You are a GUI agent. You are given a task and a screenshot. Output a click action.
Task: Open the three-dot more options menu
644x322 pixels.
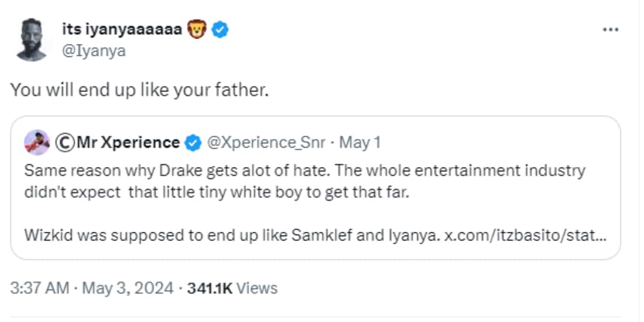611,30
